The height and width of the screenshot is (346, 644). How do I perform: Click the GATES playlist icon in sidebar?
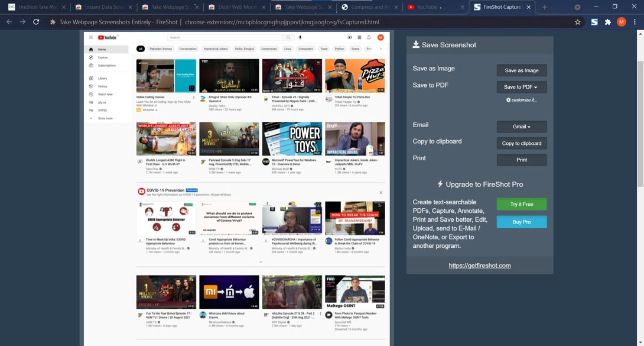click(x=91, y=110)
